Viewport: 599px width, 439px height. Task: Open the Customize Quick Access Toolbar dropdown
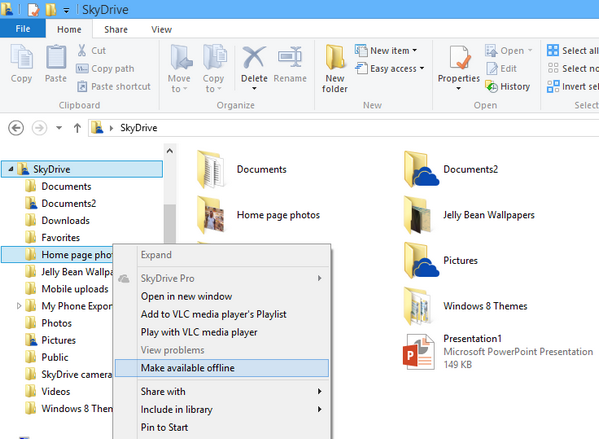click(66, 10)
